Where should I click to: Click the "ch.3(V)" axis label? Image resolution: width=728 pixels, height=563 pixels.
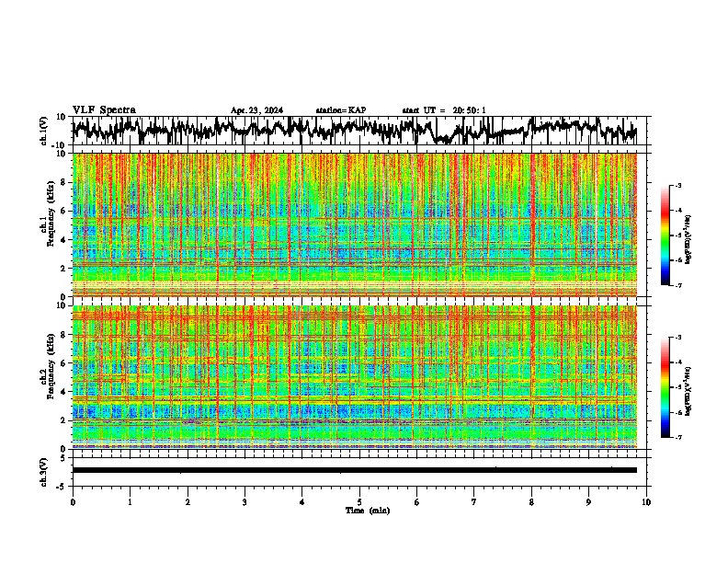[x=44, y=472]
